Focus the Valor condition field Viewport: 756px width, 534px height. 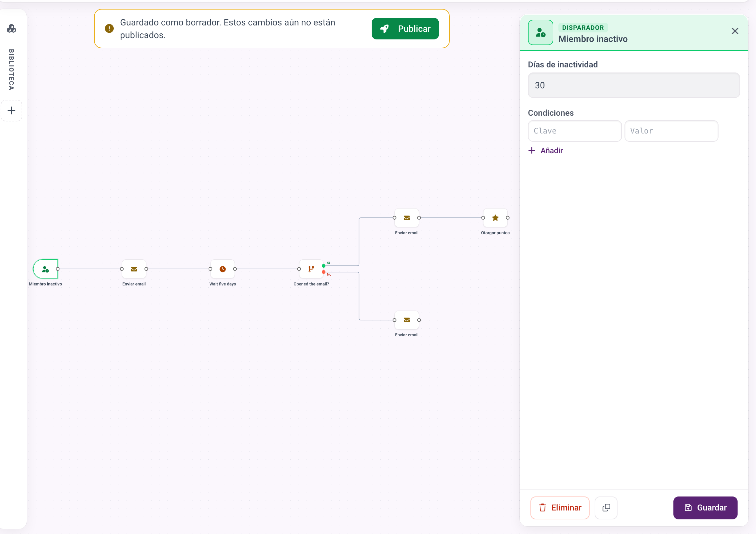tap(671, 131)
